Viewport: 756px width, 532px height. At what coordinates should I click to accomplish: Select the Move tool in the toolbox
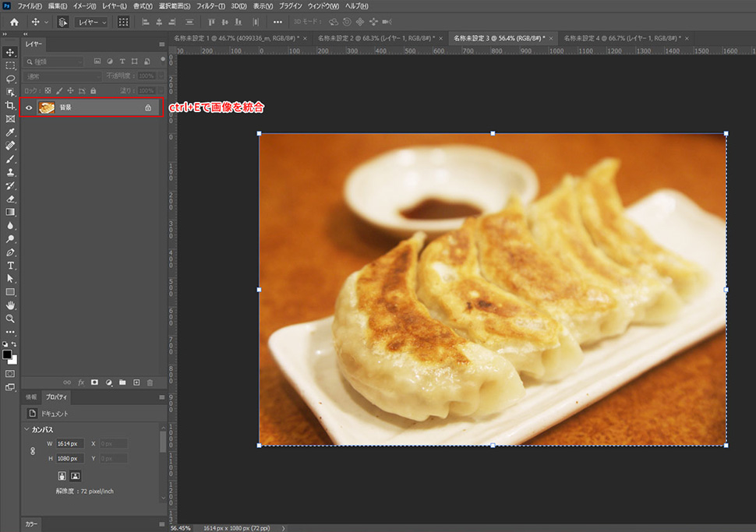tap(10, 52)
